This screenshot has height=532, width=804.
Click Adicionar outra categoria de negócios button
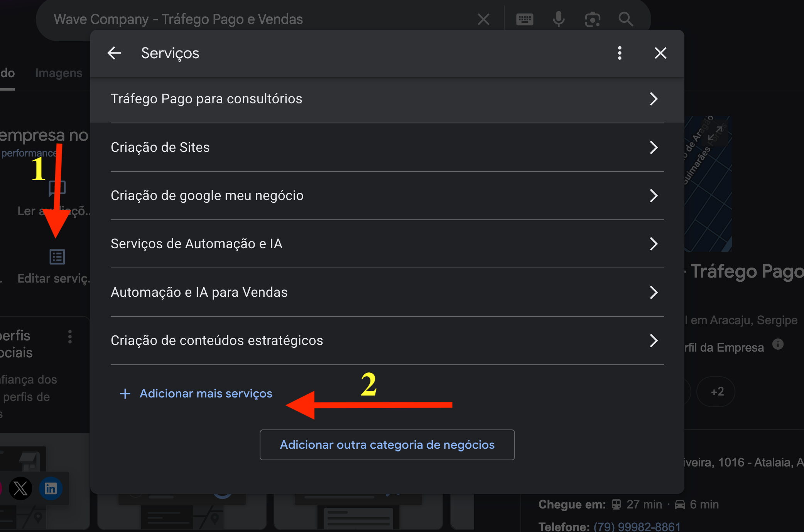387,445
